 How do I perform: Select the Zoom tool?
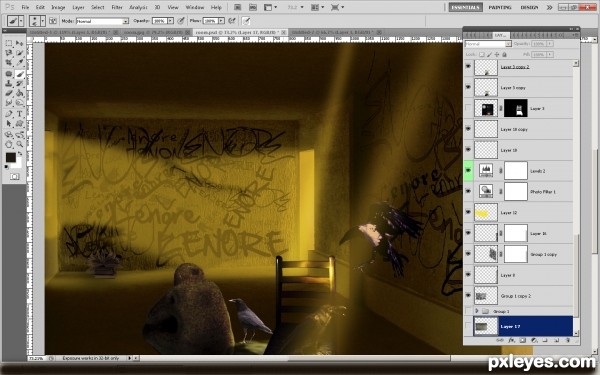click(x=20, y=145)
